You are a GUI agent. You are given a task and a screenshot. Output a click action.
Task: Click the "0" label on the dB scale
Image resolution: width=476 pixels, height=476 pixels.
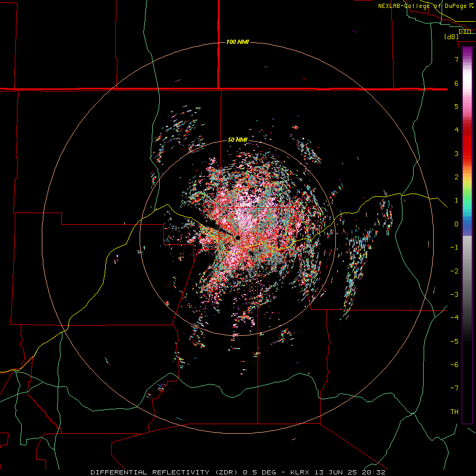click(456, 224)
